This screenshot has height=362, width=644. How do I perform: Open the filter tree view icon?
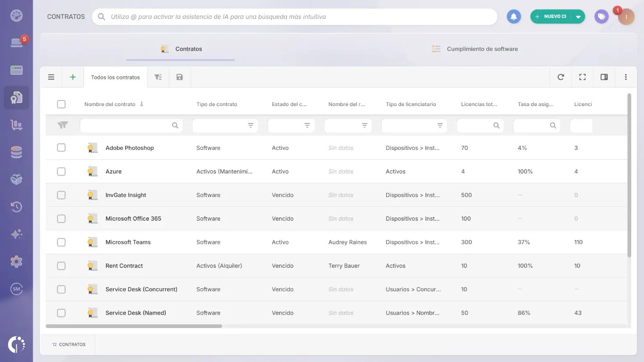click(158, 77)
